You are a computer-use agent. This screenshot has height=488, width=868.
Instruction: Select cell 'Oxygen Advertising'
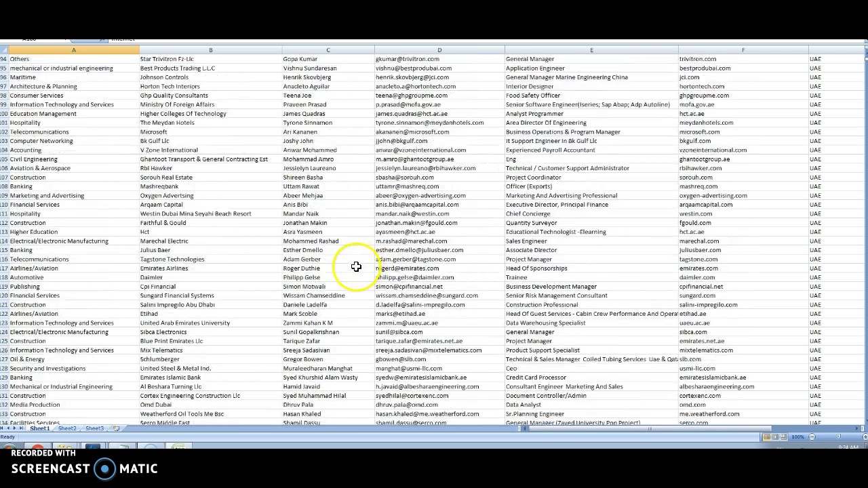click(167, 196)
